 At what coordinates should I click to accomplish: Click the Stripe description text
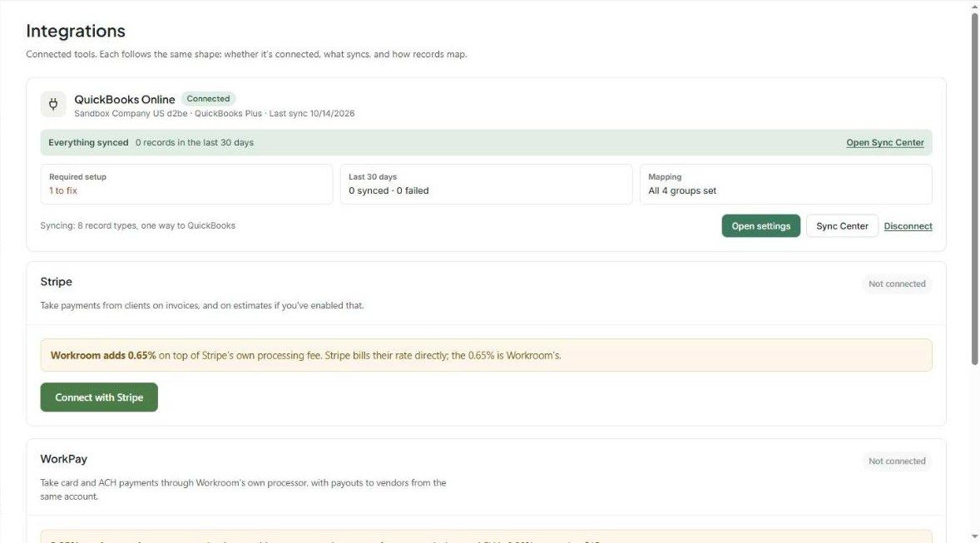(x=202, y=305)
